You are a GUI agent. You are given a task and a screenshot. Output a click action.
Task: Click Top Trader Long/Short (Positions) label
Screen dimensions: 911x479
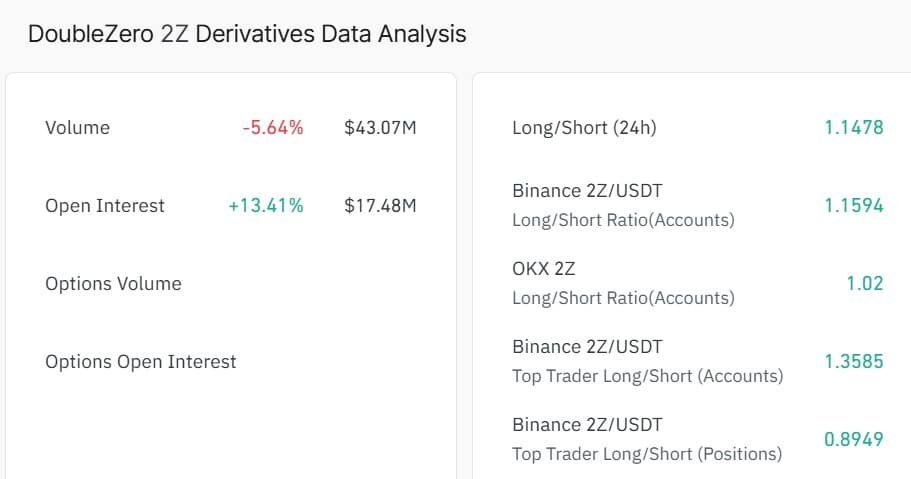tap(646, 454)
